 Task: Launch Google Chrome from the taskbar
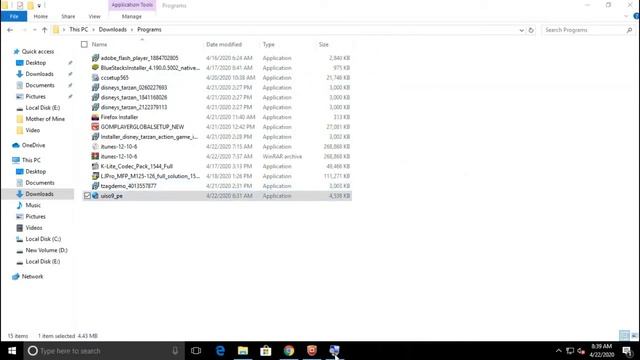(289, 351)
